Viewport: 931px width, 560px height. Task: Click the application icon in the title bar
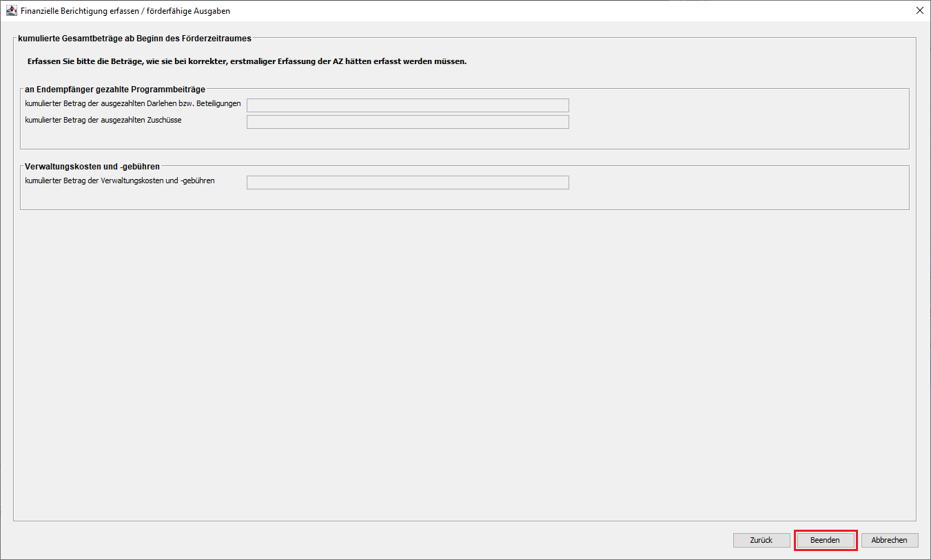click(x=12, y=11)
